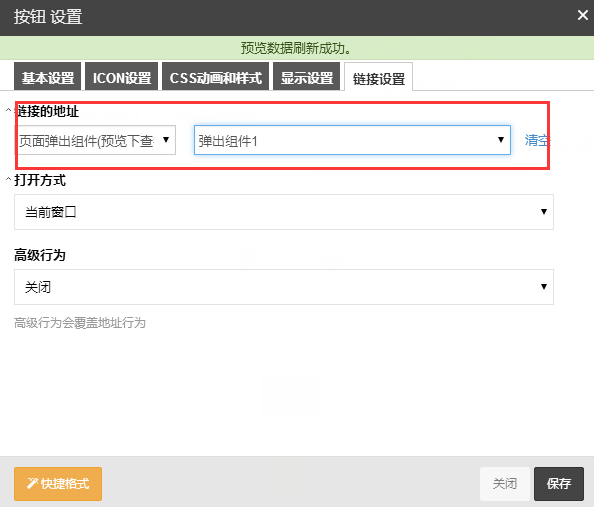
Task: Open the 页面弹出组件 link type dropdown
Action: pos(95,141)
